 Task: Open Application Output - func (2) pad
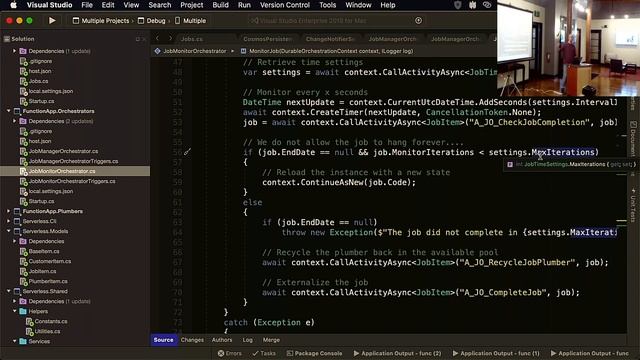click(x=397, y=353)
